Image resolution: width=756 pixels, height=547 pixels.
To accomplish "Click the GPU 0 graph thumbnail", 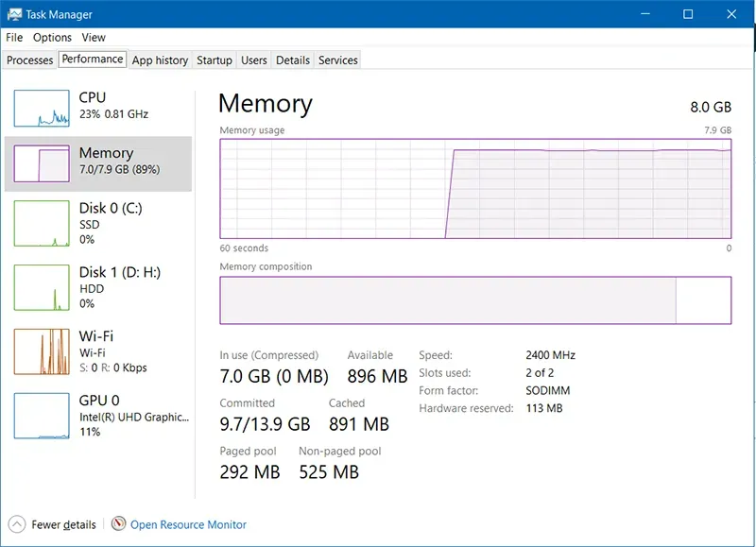I will pyautogui.click(x=42, y=416).
